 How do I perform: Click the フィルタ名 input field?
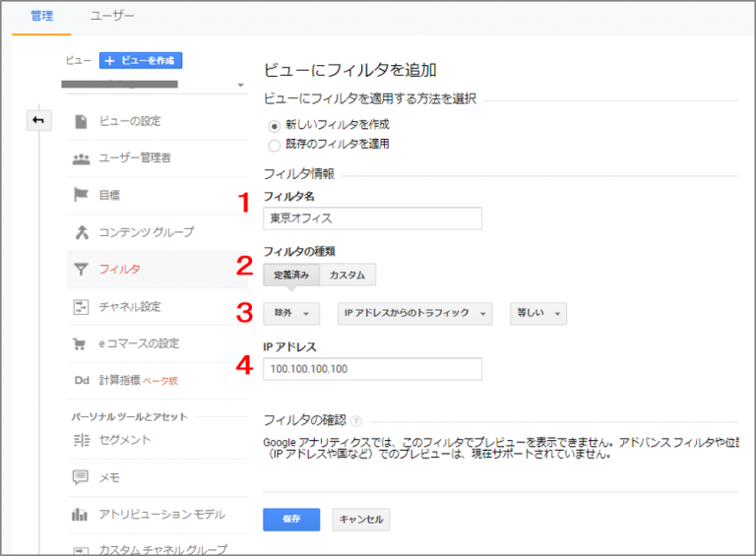click(x=372, y=218)
